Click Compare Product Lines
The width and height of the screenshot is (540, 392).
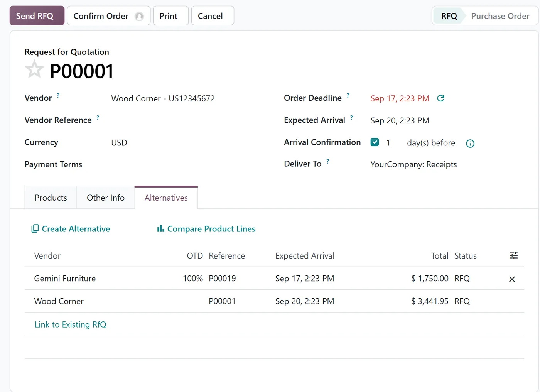206,229
